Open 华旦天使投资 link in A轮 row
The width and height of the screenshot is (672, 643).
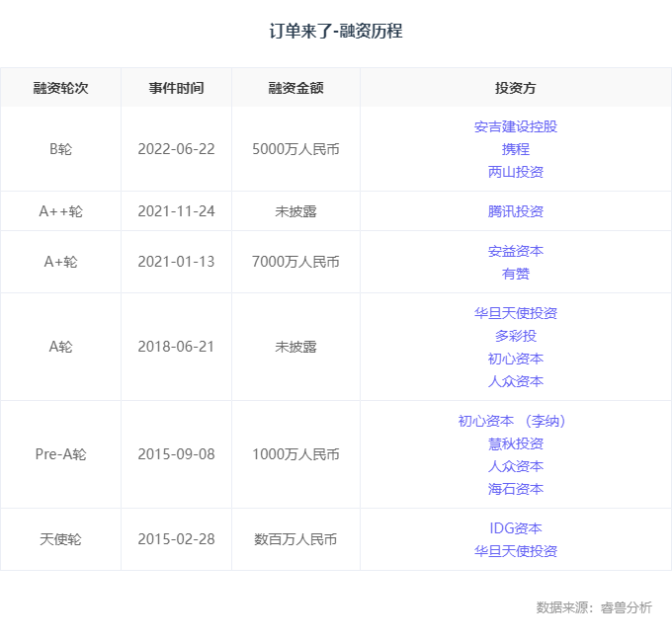tap(516, 313)
